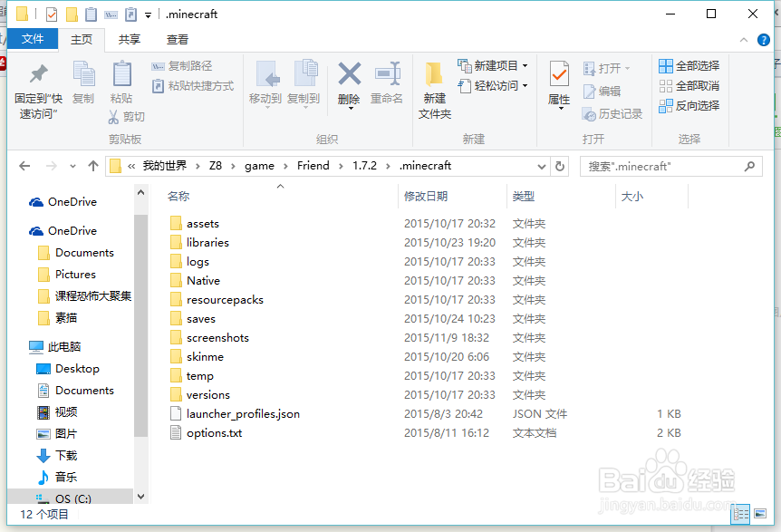Sort by the Name (名称) column header
Image resolution: width=781 pixels, height=532 pixels.
tap(178, 197)
